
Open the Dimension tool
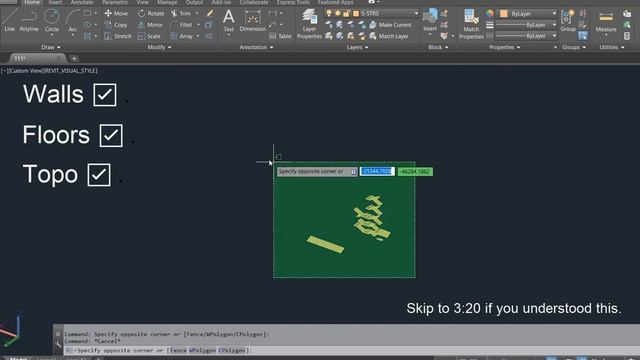252,20
